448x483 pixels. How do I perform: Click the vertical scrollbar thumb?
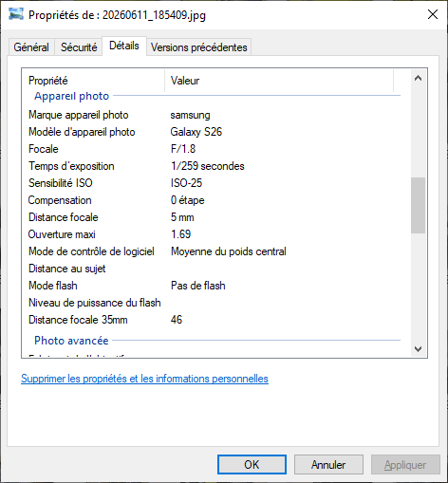(418, 206)
